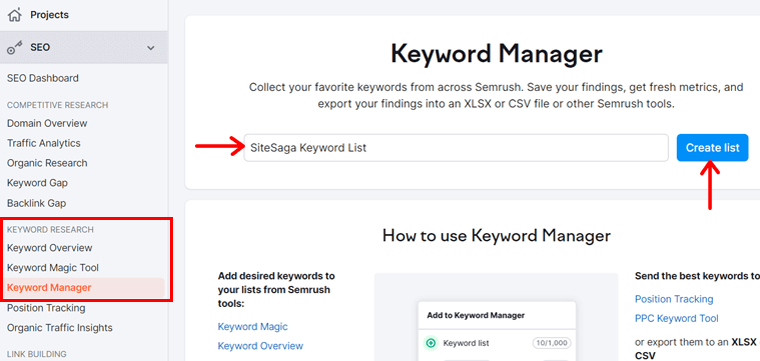Collapse the SEO section chevron
This screenshot has width=760, height=361.
click(151, 48)
